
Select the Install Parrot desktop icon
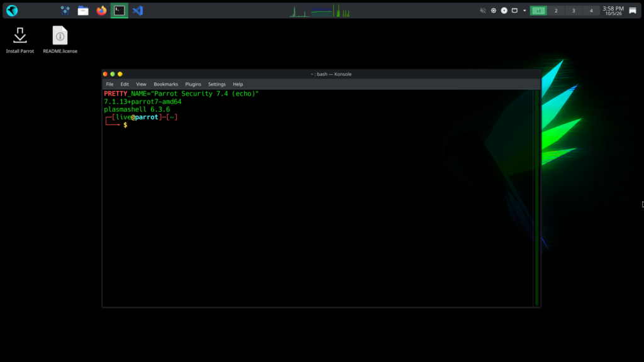[x=19, y=40]
